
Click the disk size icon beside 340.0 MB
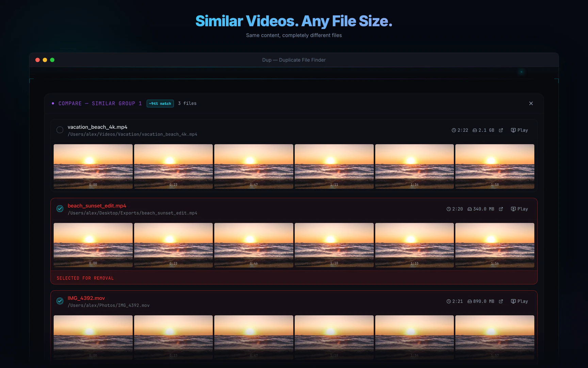click(469, 209)
